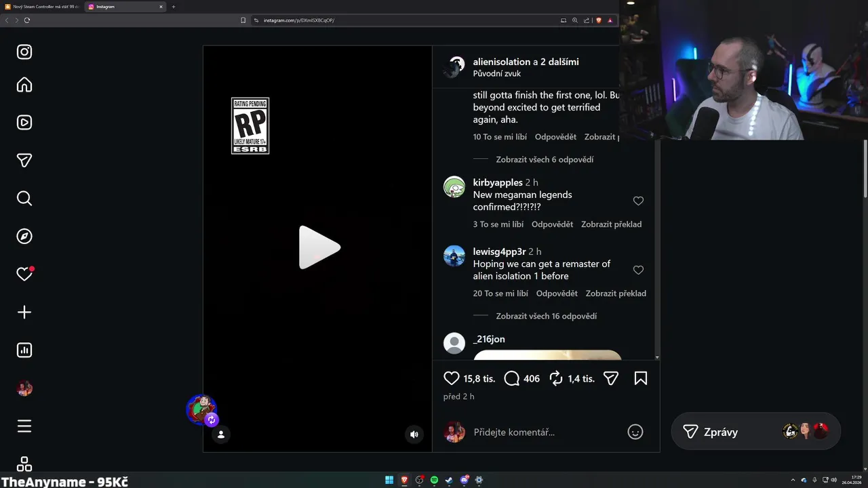Open Windows Start menu on taskbar

(x=389, y=480)
